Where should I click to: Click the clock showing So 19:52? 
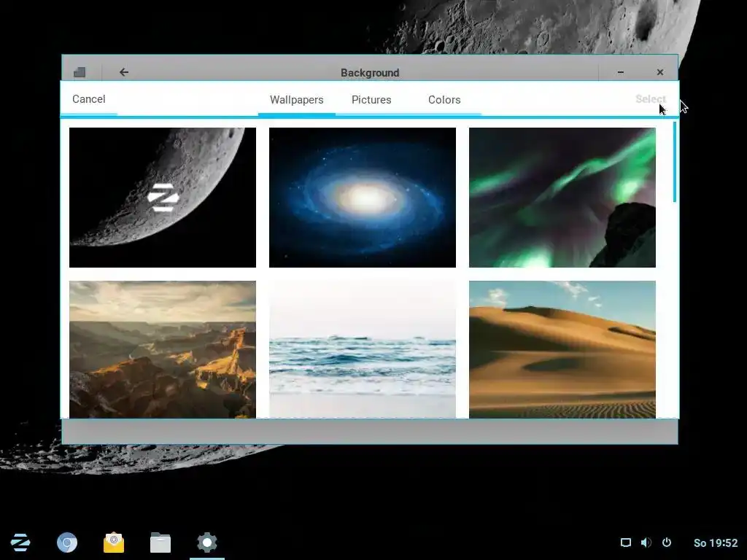point(716,542)
